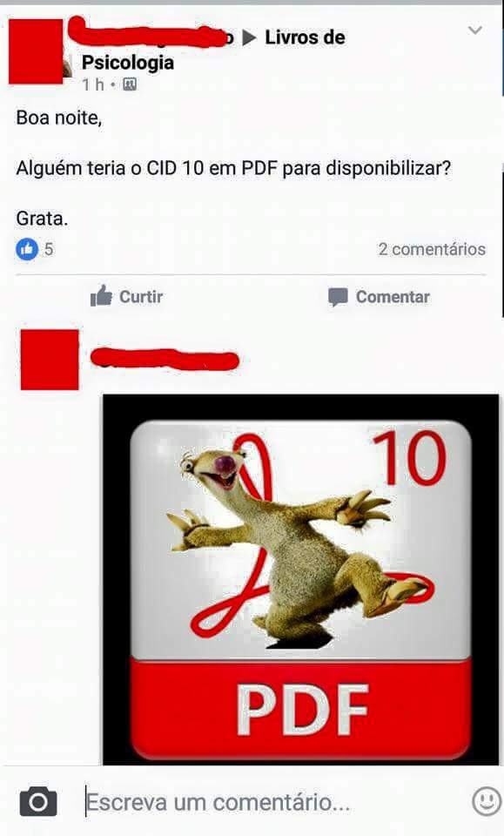The image size is (504, 836).
Task: Click the commenter's redacted name
Action: coord(165,360)
